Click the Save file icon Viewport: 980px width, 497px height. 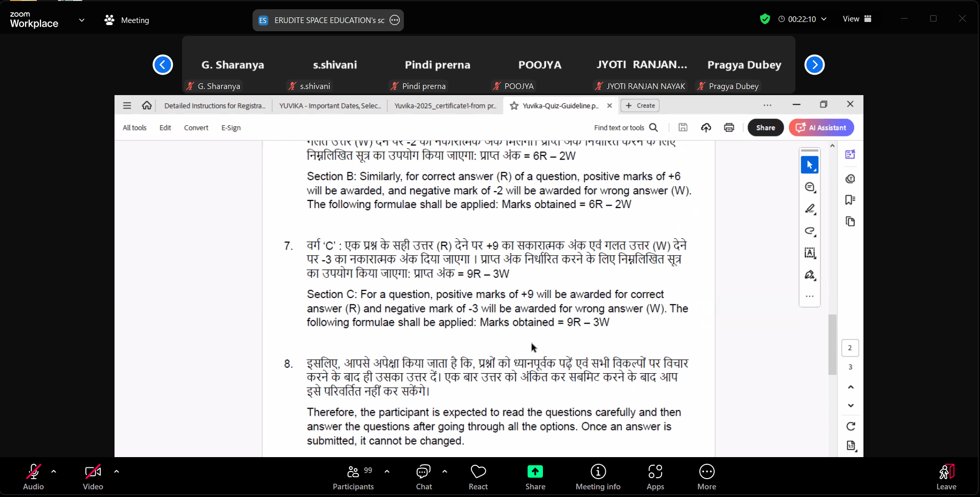pos(683,128)
